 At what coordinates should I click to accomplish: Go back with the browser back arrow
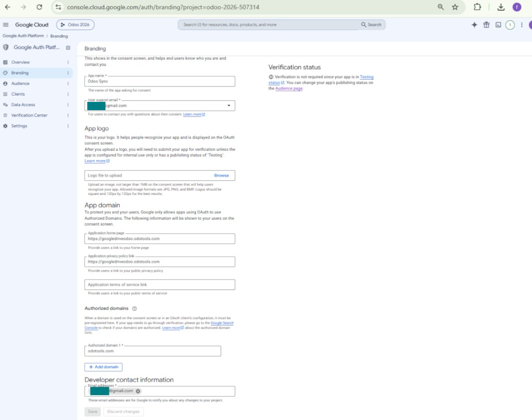pyautogui.click(x=7, y=7)
